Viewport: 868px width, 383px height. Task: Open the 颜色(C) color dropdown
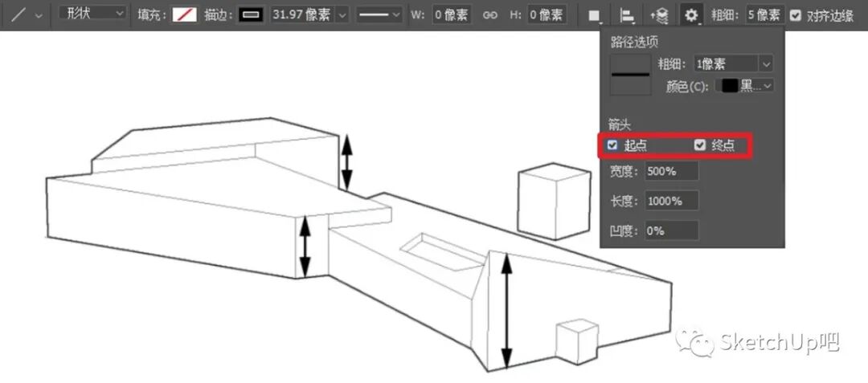pos(767,86)
